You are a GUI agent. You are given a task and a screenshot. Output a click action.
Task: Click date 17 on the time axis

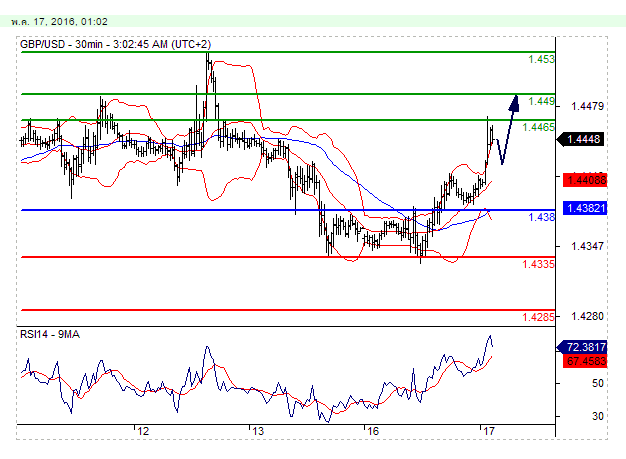pyautogui.click(x=487, y=432)
